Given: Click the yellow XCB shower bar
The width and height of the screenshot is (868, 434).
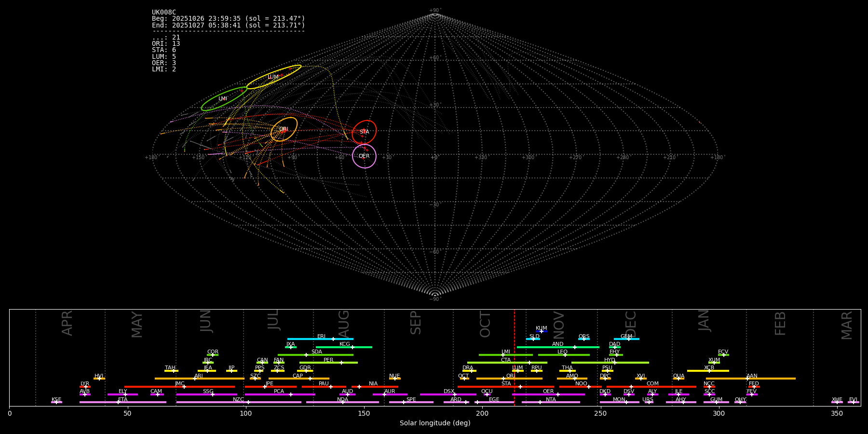Looking at the screenshot, I should pyautogui.click(x=708, y=371).
